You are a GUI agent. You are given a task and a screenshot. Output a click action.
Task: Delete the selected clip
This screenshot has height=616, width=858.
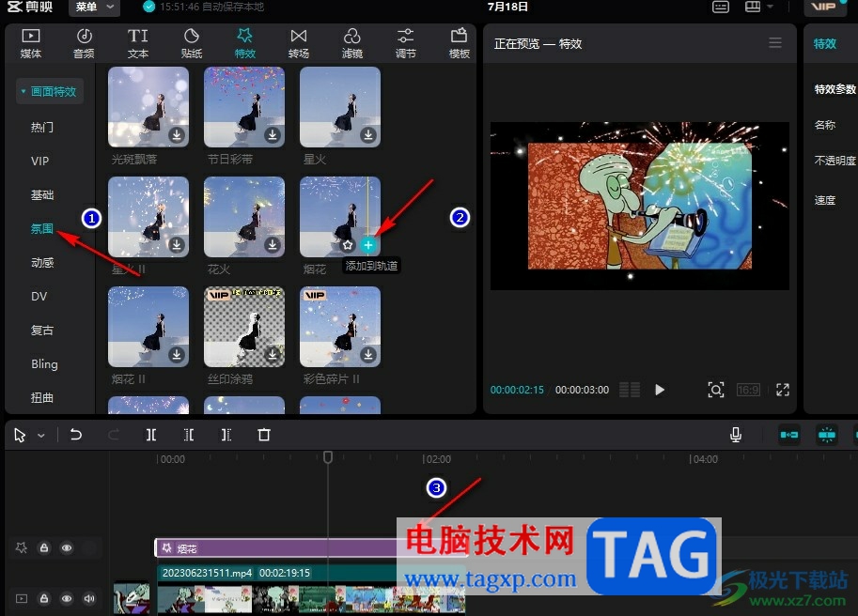264,435
